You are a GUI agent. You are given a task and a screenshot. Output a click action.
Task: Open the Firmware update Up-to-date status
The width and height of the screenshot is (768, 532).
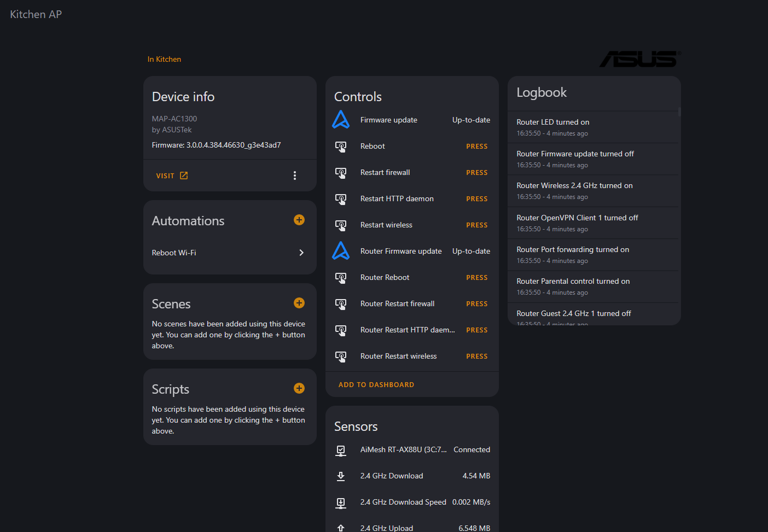point(471,120)
